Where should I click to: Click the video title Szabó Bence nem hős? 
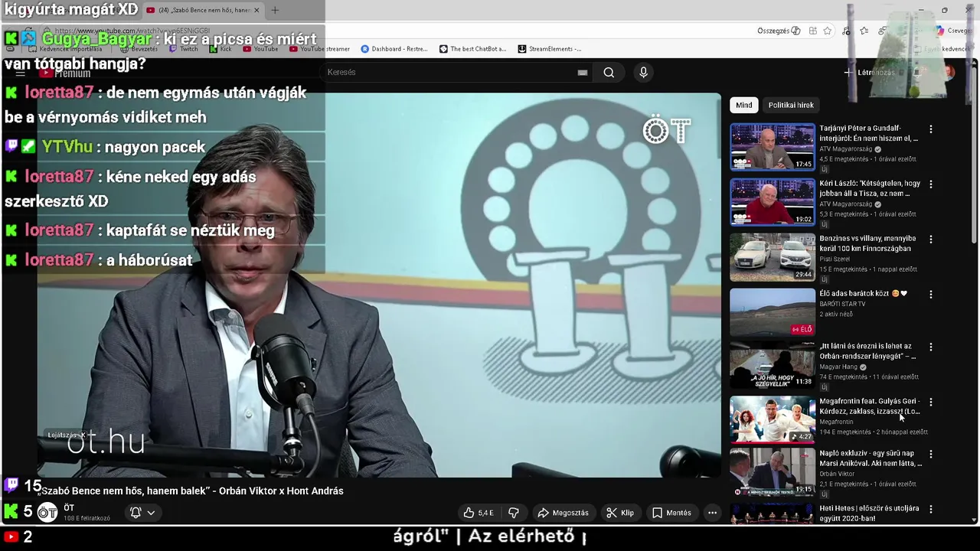click(x=192, y=491)
